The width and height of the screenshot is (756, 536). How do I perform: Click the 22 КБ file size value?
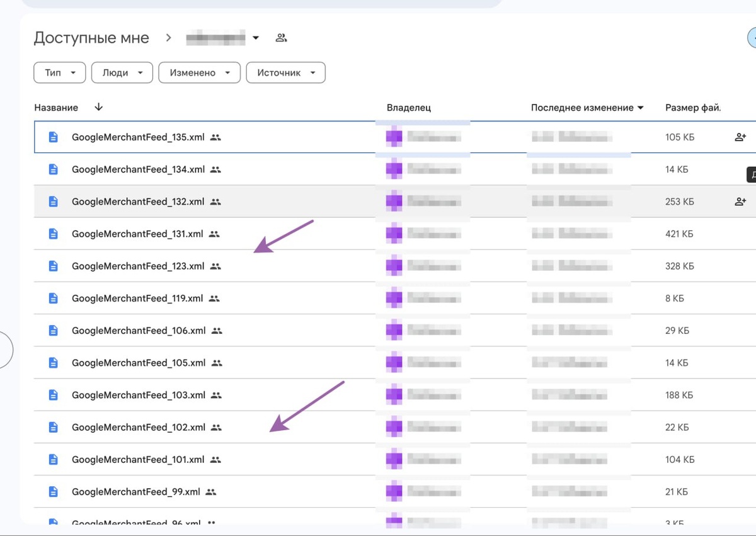(x=677, y=427)
